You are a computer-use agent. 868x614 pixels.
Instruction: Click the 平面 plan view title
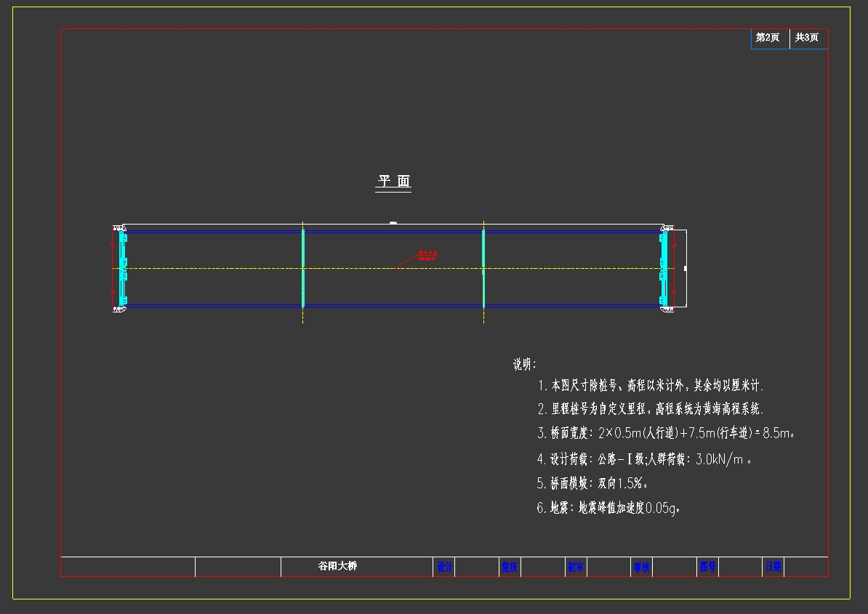click(393, 182)
